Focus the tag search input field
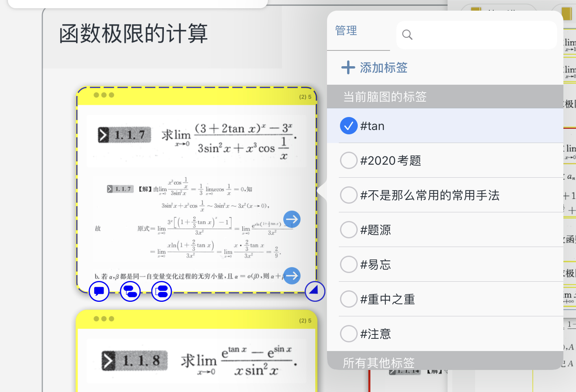 [476, 35]
